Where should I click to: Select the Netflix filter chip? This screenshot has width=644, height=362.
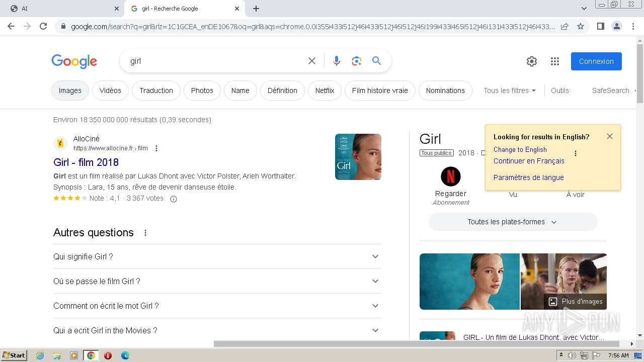pos(325,90)
